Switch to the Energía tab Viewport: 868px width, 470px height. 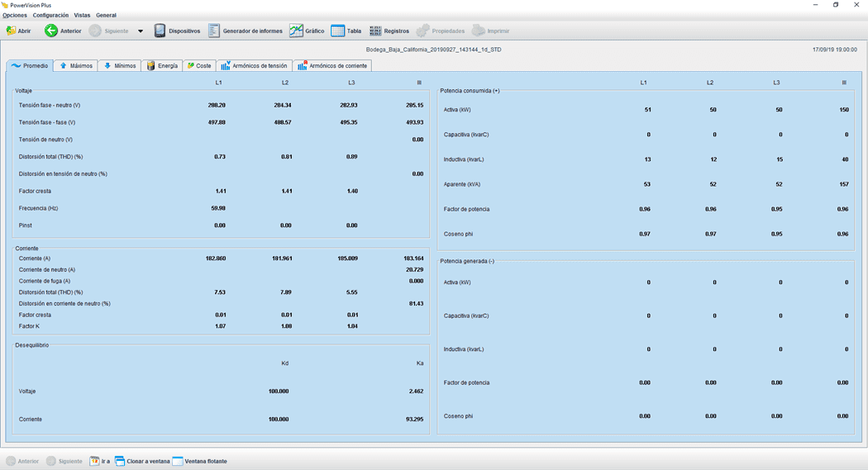(x=162, y=66)
